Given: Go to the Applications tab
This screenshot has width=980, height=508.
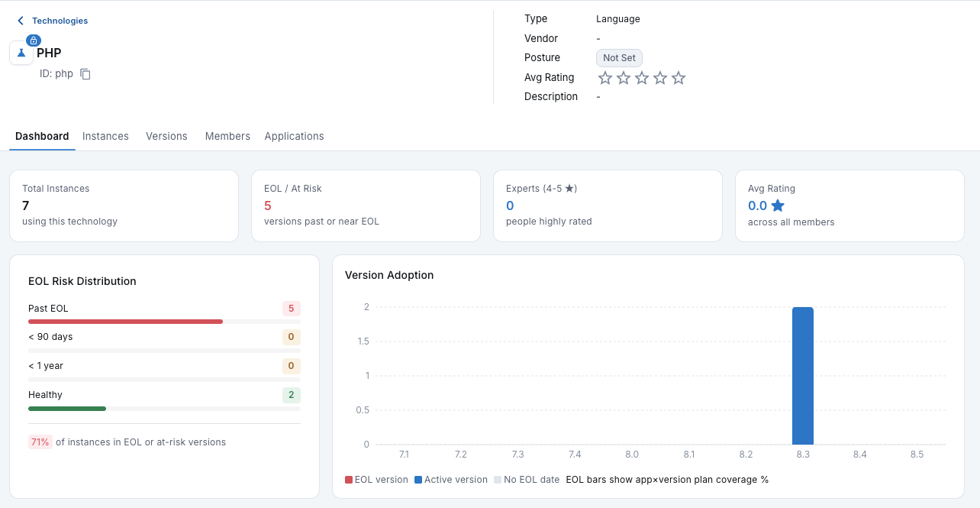Looking at the screenshot, I should [x=294, y=136].
